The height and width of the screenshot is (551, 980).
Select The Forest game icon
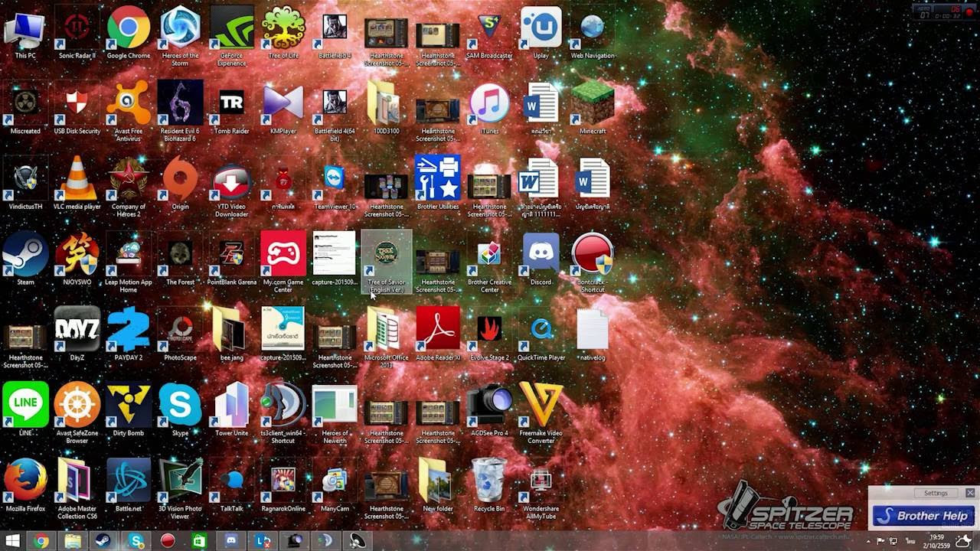pyautogui.click(x=180, y=253)
